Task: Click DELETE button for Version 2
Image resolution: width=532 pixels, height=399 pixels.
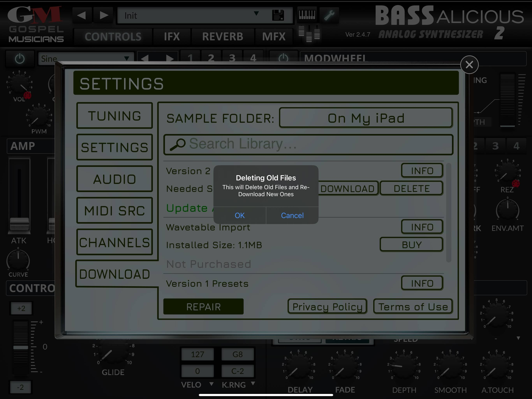Action: 411,188
